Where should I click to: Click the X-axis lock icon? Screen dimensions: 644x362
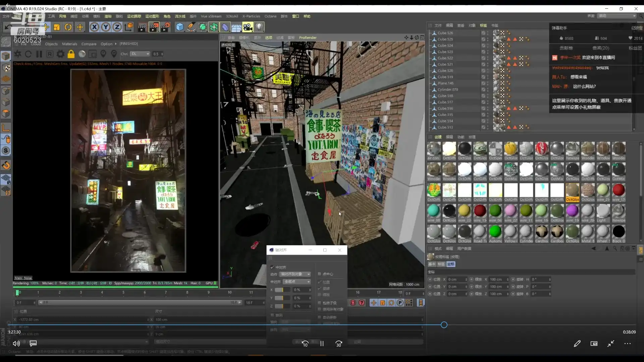[94, 27]
